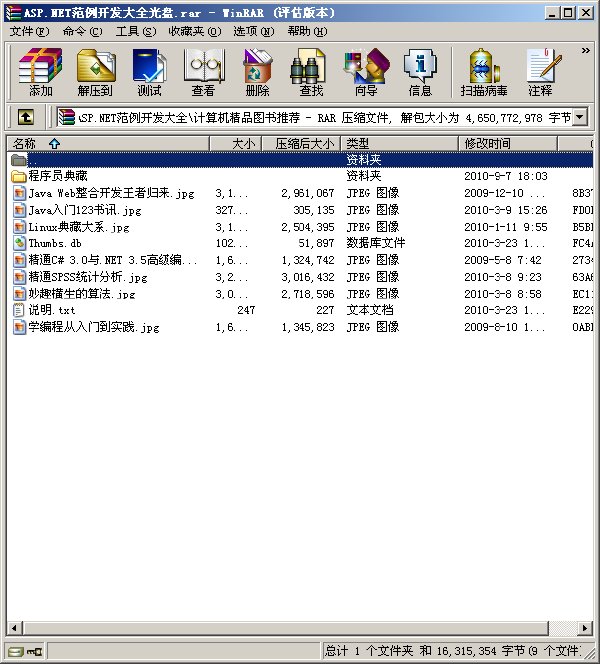Click the 程序员典藏 folder icon
Viewport: 600px width, 664px height.
(19, 176)
